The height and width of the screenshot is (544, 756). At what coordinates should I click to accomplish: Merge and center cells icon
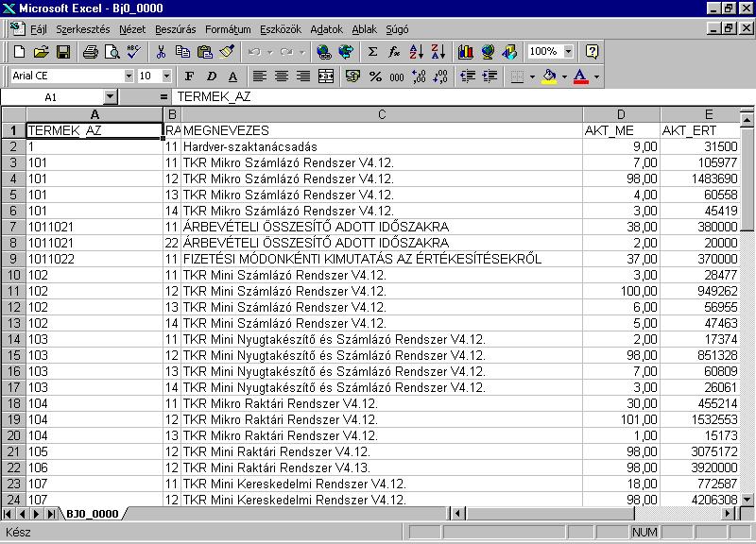(x=326, y=76)
